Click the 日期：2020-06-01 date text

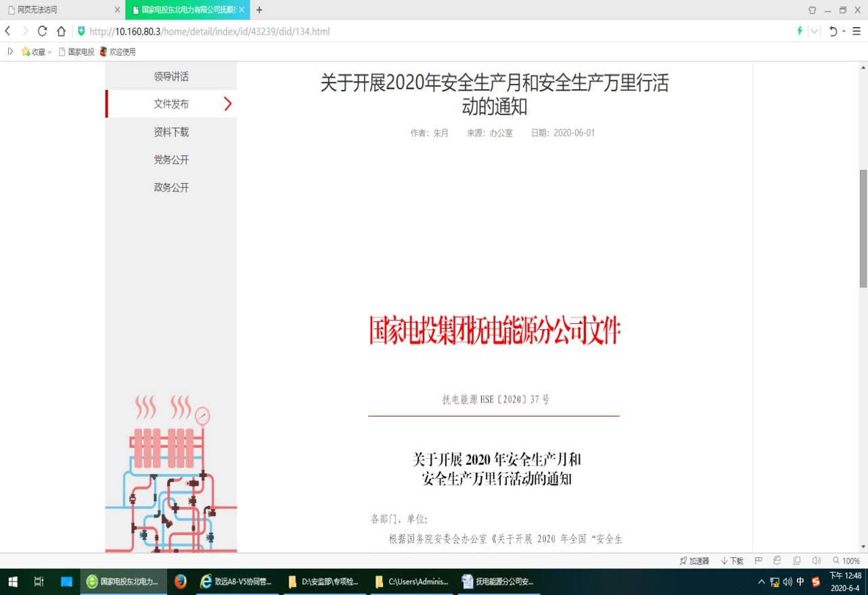click(563, 133)
